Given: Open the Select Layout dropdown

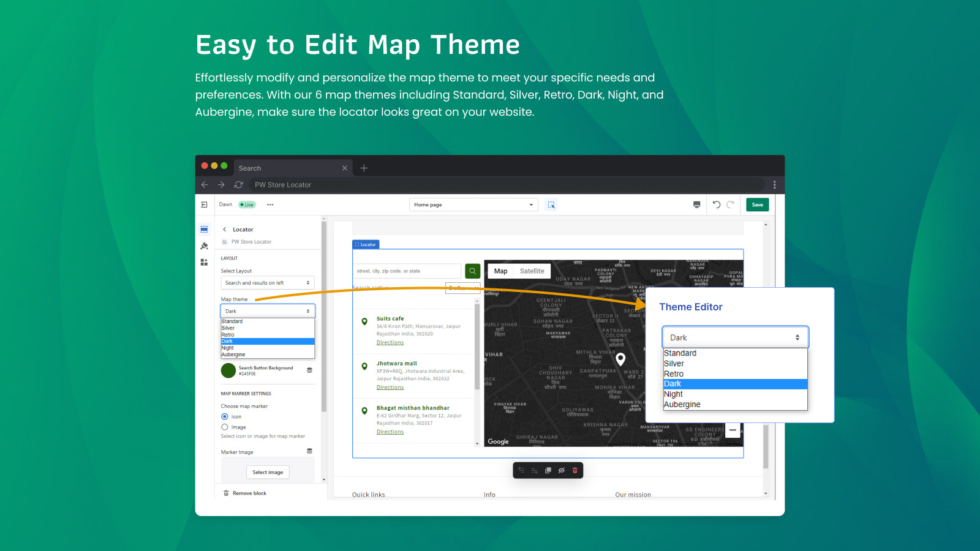Looking at the screenshot, I should pyautogui.click(x=267, y=283).
